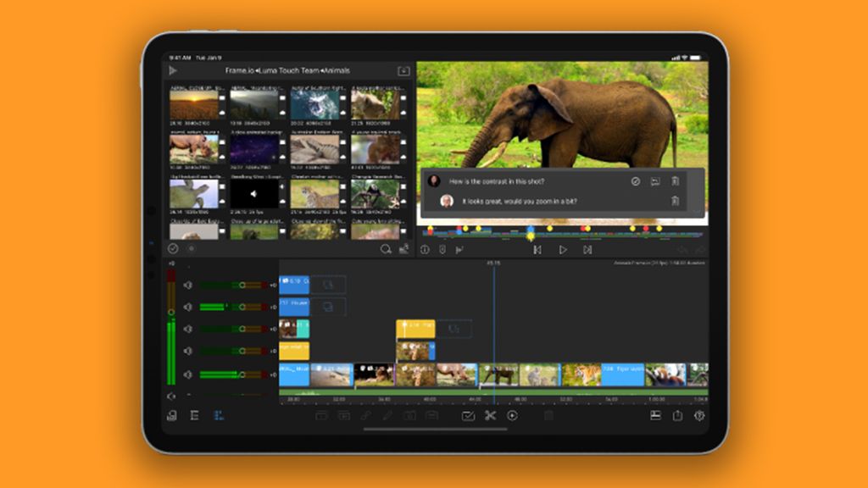
Task: Open the media sort options
Action: coord(403,249)
